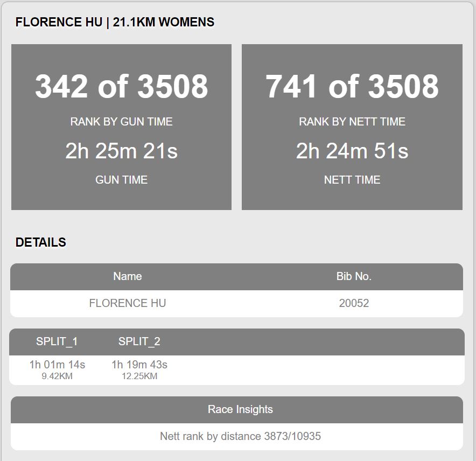
Task: Select the 1h 01m 14s split time
Action: point(58,365)
